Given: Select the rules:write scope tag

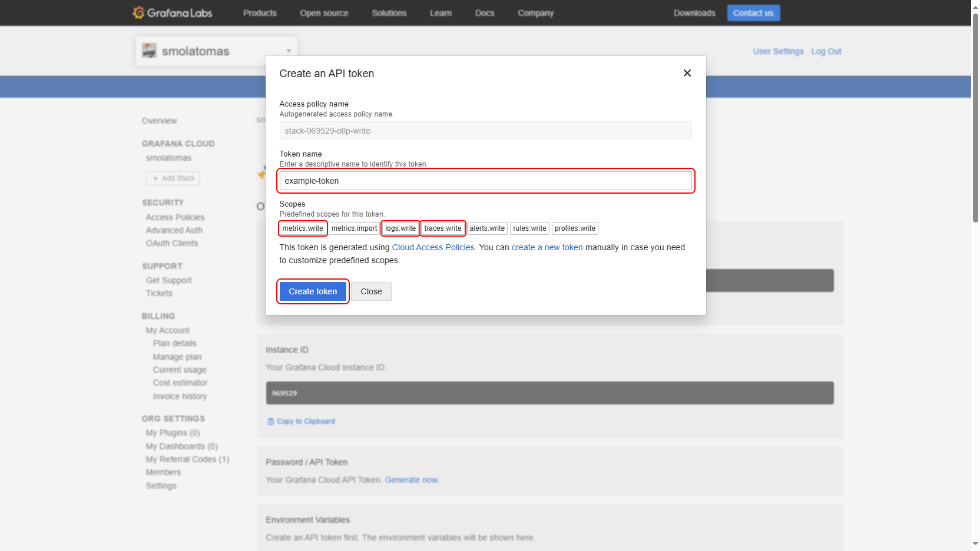Looking at the screenshot, I should (529, 228).
